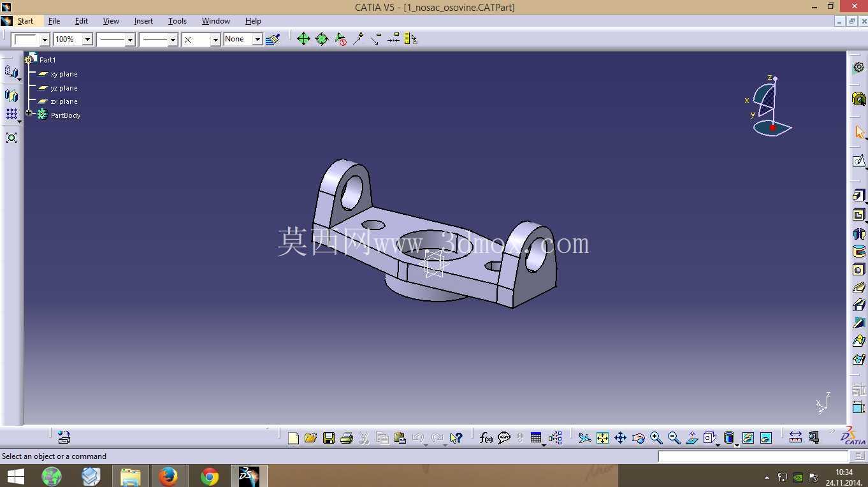Open the Window menu
The width and height of the screenshot is (868, 487).
coord(216,21)
